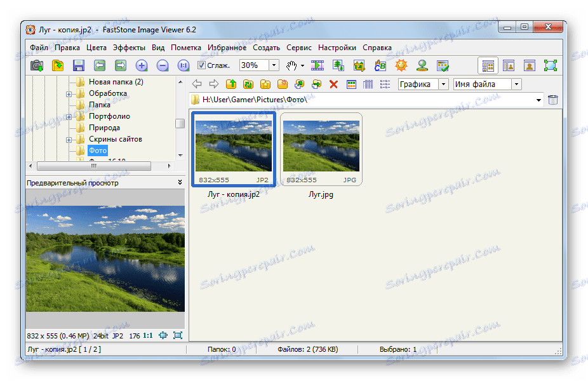588x381 pixels.
Task: Click the 1:1 button in preview status bar
Action: tap(148, 336)
